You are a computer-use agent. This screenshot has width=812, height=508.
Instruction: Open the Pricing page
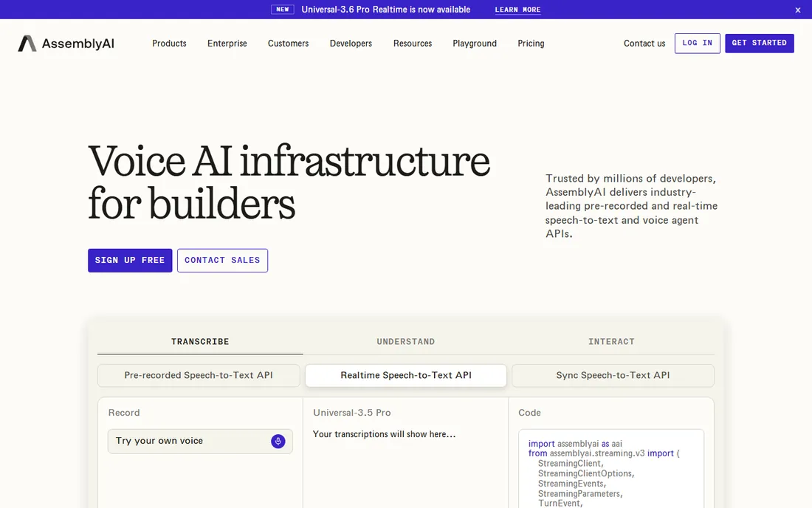[x=531, y=44]
